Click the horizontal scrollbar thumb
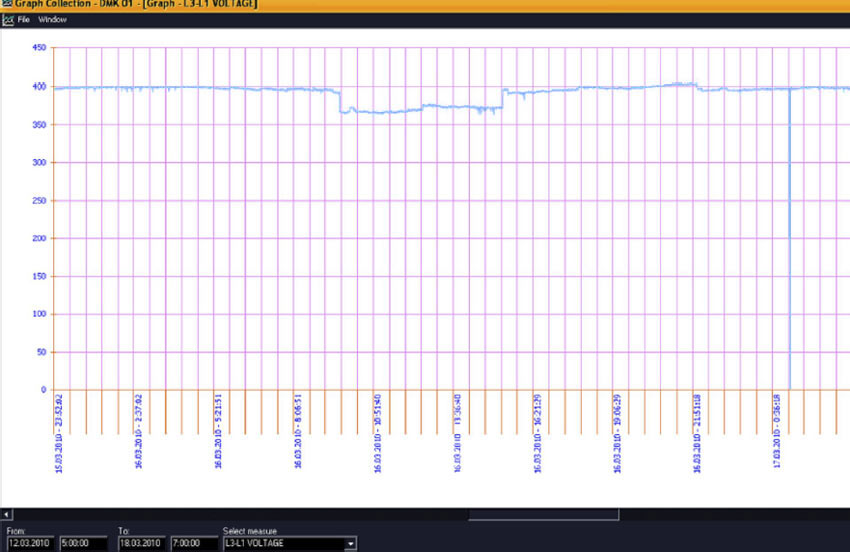The height and width of the screenshot is (552, 850). [x=544, y=515]
